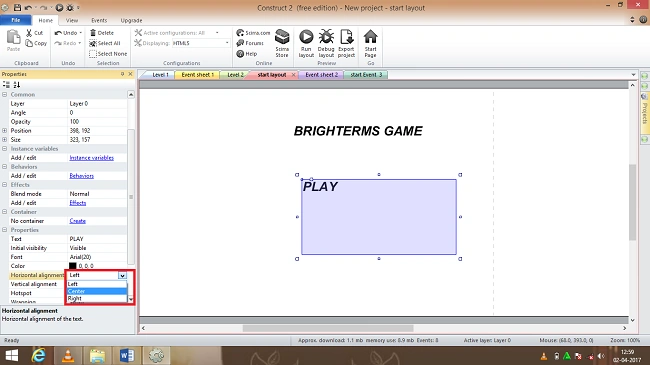This screenshot has width=650, height=365.
Task: Collapse the Effects section
Action: tap(5, 185)
